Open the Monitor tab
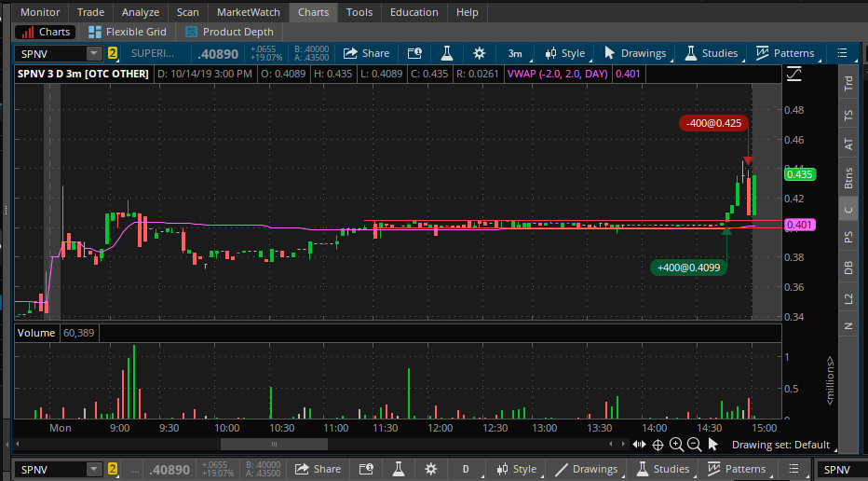 click(x=40, y=12)
